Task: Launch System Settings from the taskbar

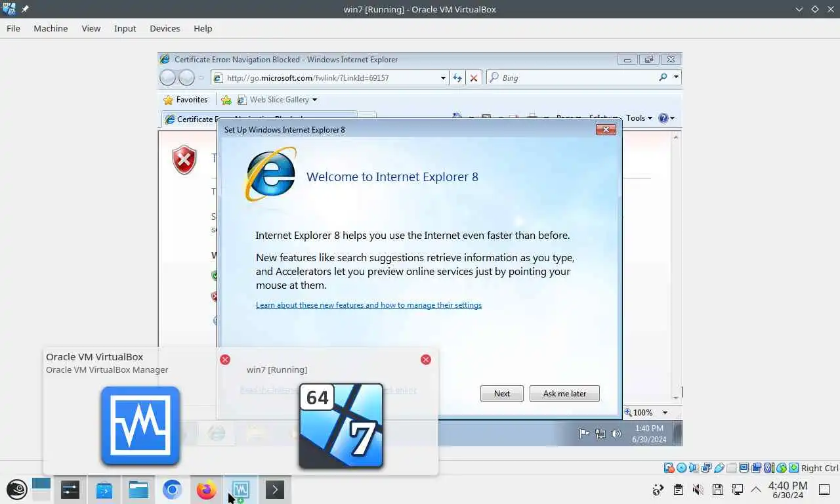Action: [x=70, y=490]
